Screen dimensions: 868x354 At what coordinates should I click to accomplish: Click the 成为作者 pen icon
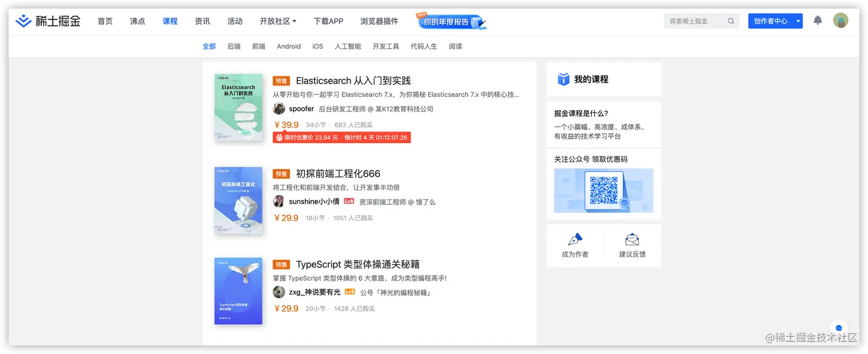tap(575, 240)
